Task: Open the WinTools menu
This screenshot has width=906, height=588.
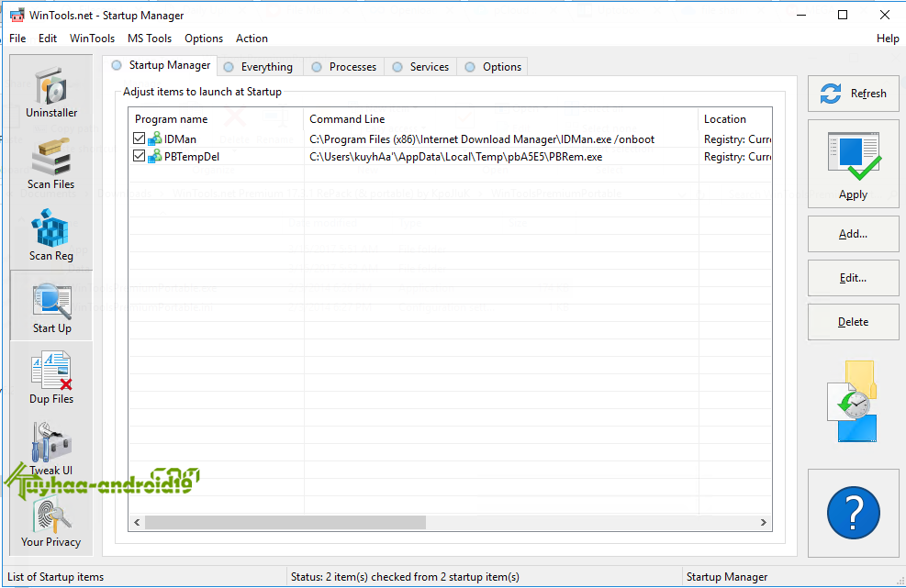Action: (x=92, y=39)
